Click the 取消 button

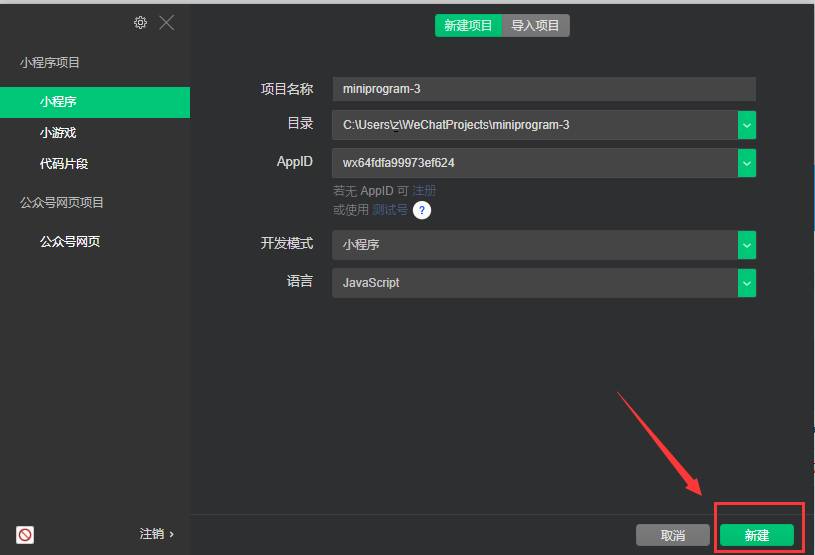[673, 535]
